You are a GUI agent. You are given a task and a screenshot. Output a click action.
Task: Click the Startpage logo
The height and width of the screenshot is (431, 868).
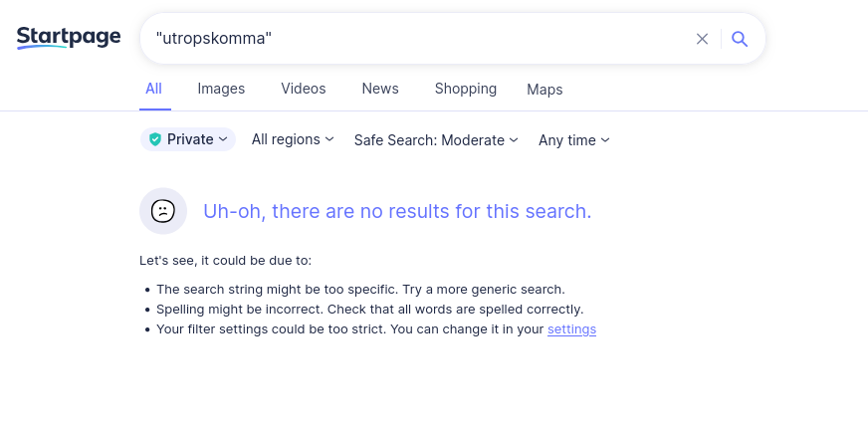coord(69,38)
